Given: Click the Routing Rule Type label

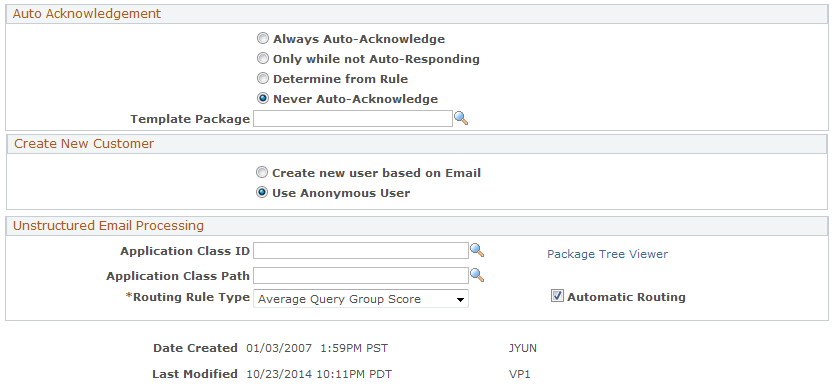Looking at the screenshot, I should [x=187, y=297].
